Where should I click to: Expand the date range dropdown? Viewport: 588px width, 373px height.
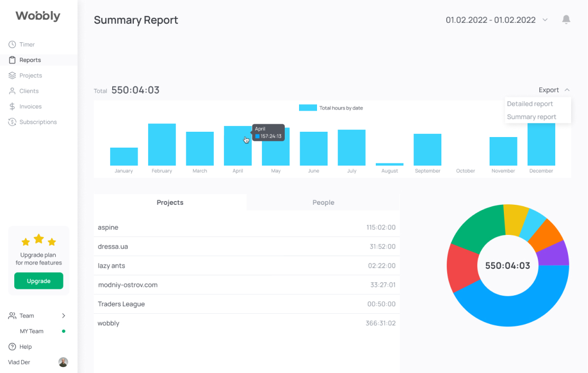coord(545,20)
